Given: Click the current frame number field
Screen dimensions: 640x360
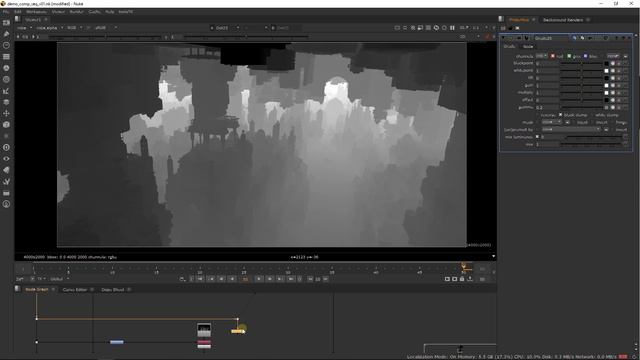Looking at the screenshot, I should click(245, 279).
